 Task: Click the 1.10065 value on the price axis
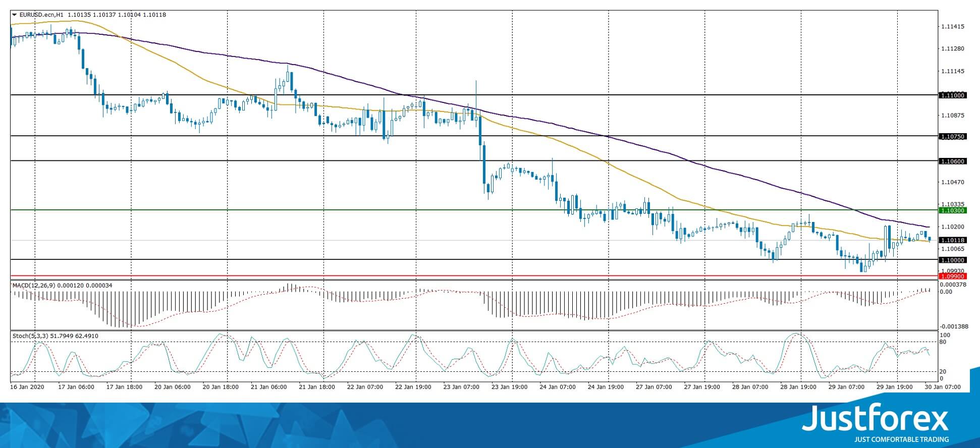953,249
